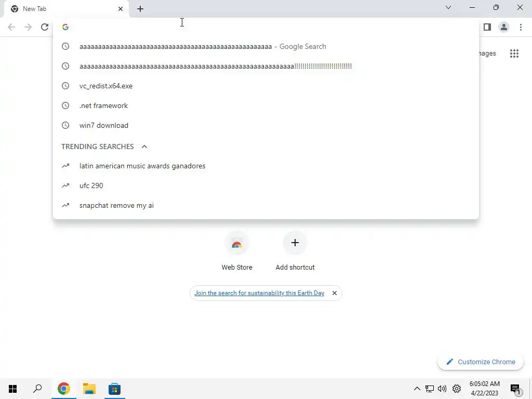Open the Windows Start menu
The width and height of the screenshot is (532, 399).
point(12,389)
